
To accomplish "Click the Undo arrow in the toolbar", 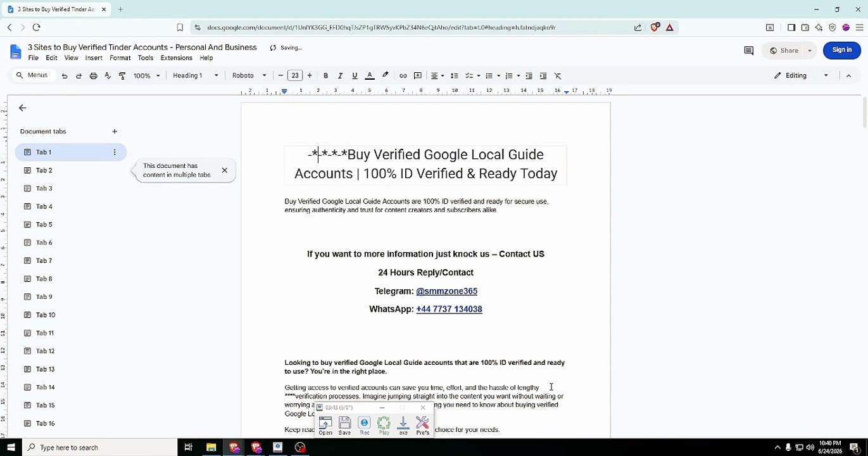I will point(65,76).
